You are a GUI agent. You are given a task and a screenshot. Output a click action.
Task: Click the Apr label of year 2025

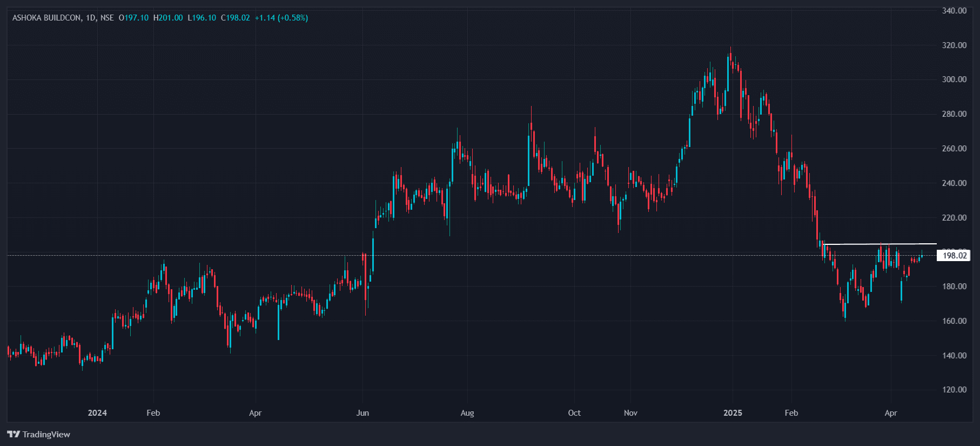click(891, 413)
